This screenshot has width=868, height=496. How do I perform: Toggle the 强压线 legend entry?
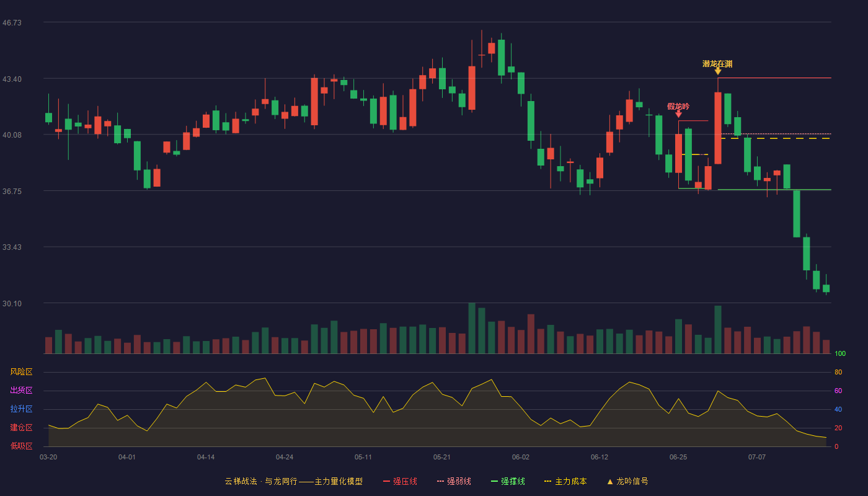400,481
